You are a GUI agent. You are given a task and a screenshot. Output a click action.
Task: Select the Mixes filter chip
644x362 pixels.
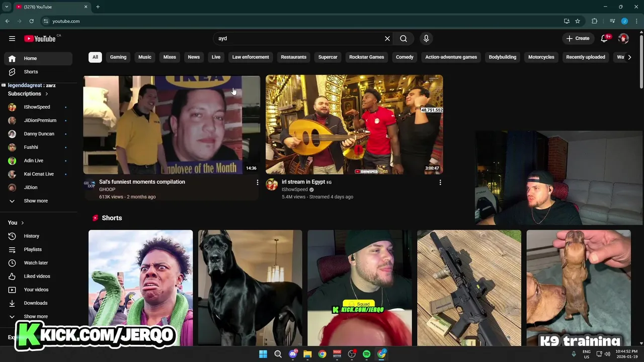(x=170, y=57)
